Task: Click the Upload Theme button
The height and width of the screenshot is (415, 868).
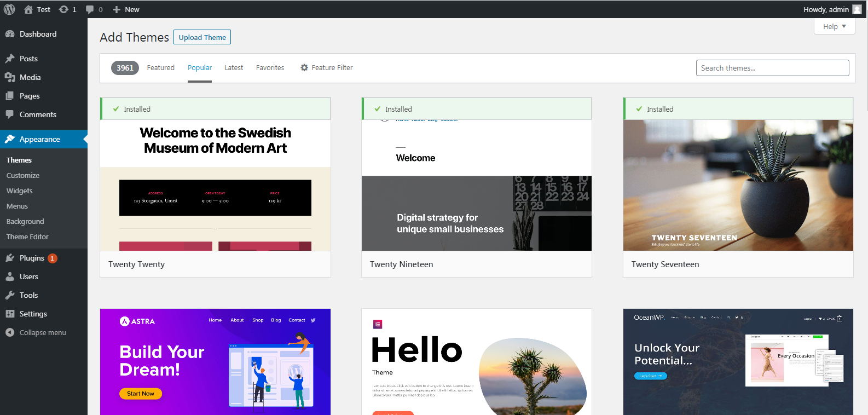Action: point(202,37)
